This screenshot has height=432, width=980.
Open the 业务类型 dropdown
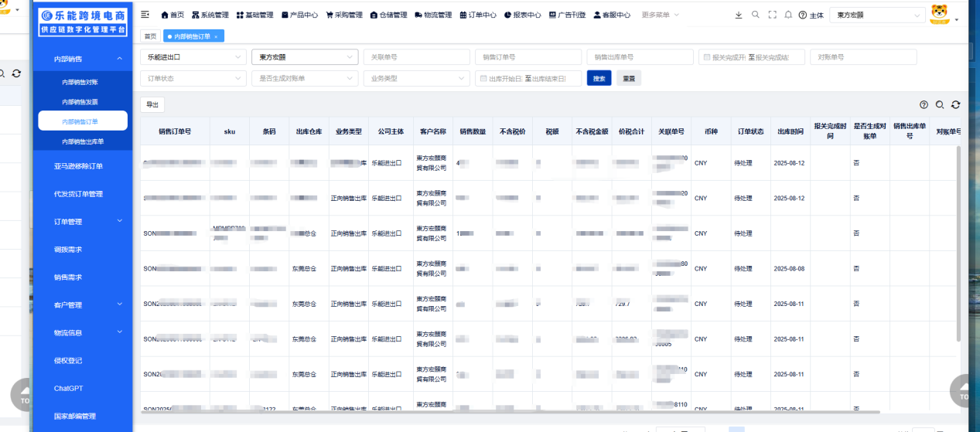coord(416,79)
